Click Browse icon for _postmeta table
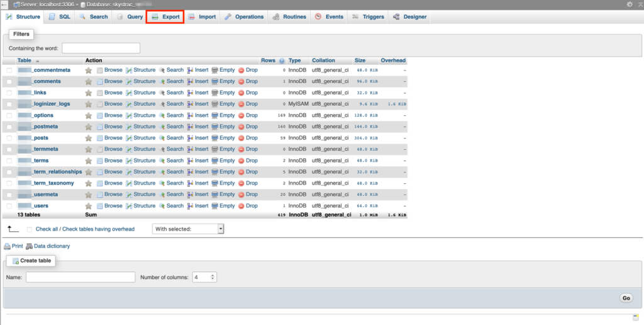The image size is (644, 325). [x=99, y=127]
